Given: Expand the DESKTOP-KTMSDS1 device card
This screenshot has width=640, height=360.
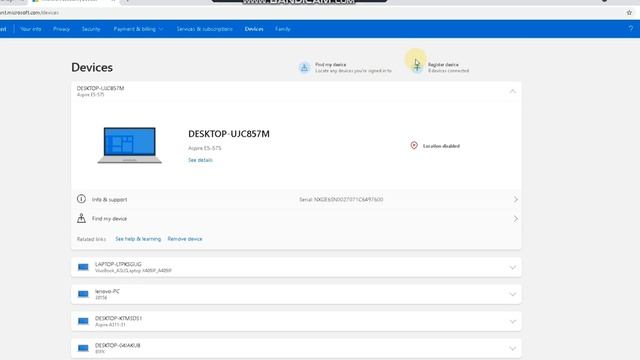Looking at the screenshot, I should (x=513, y=322).
